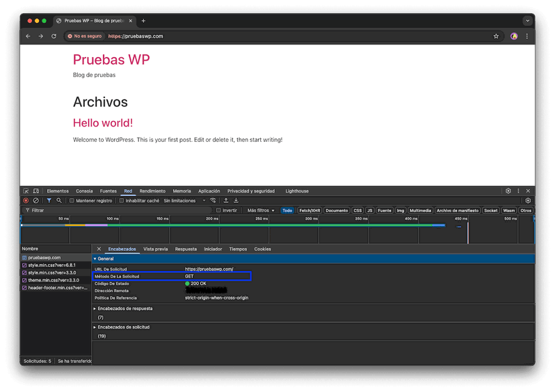Open the Lighthouse panel tab
This screenshot has height=392, width=555.
coord(297,191)
